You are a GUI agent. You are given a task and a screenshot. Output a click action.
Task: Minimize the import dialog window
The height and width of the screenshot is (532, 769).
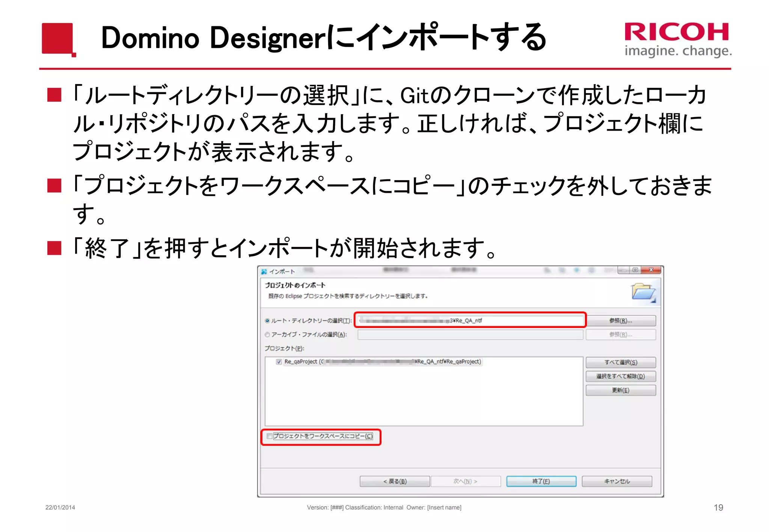[x=624, y=270]
